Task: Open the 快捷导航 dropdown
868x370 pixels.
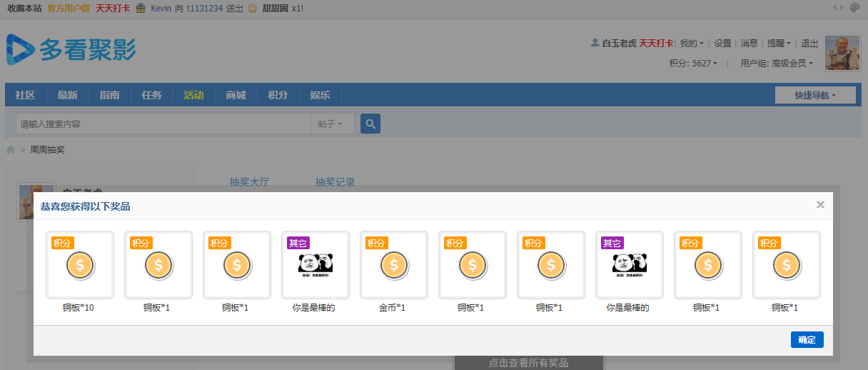Action: (x=815, y=95)
